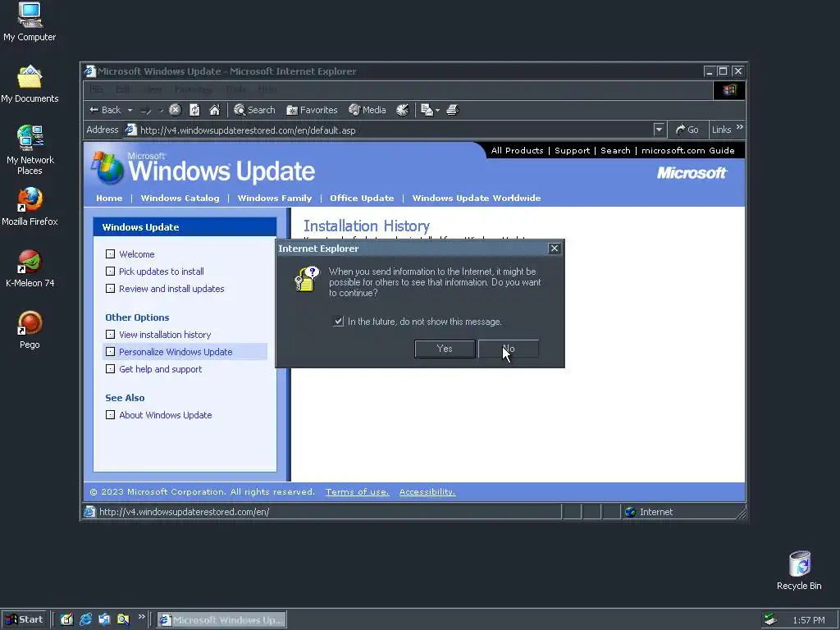Viewport: 840px width, 630px height.
Task: Select My Network Places desktop icon
Action: pos(30,150)
